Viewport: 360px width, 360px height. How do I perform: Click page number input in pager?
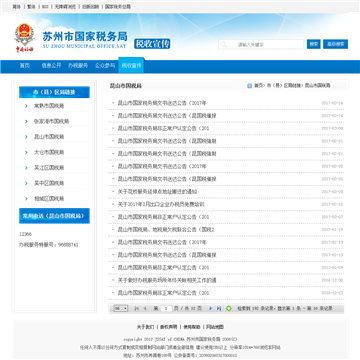(166, 309)
